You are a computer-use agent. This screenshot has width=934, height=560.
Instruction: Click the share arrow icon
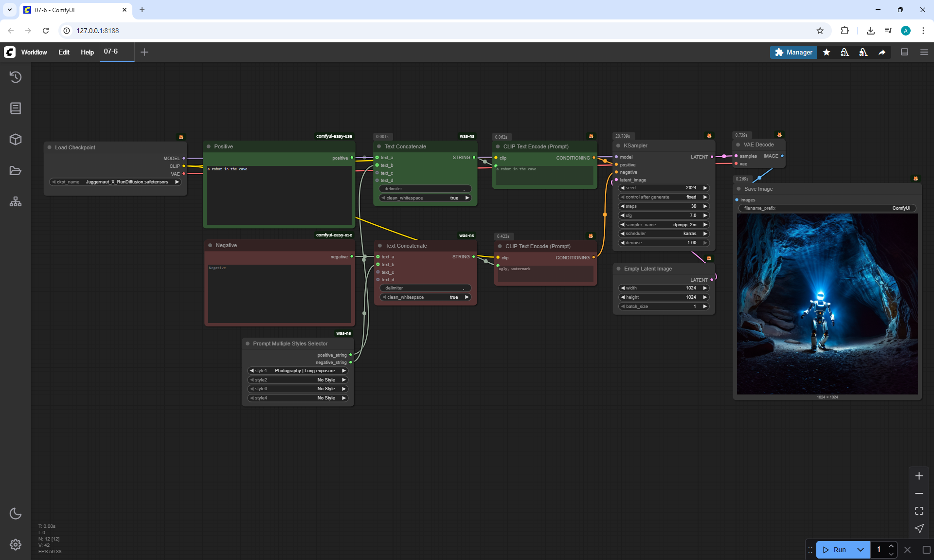tap(882, 53)
